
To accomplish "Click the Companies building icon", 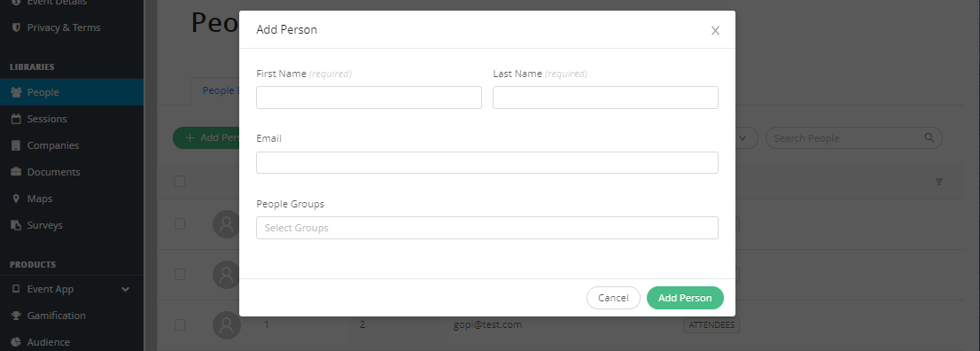I will pyautogui.click(x=16, y=145).
